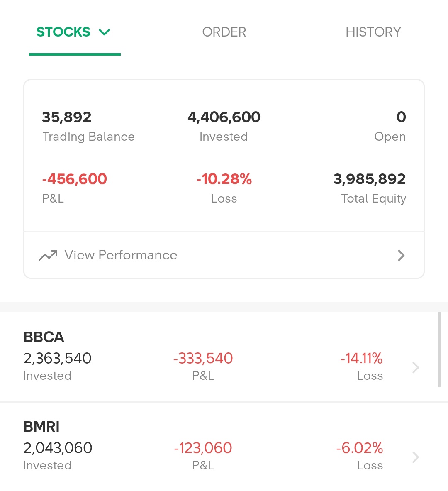Tap the BMRI loss percentage -6.02%

point(359,448)
